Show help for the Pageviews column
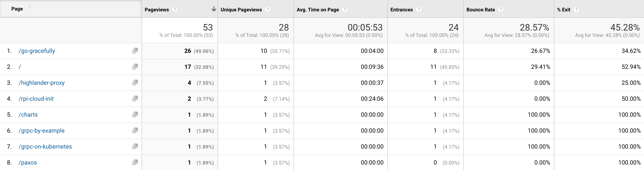Screen dimensions: 644x170 [175, 10]
